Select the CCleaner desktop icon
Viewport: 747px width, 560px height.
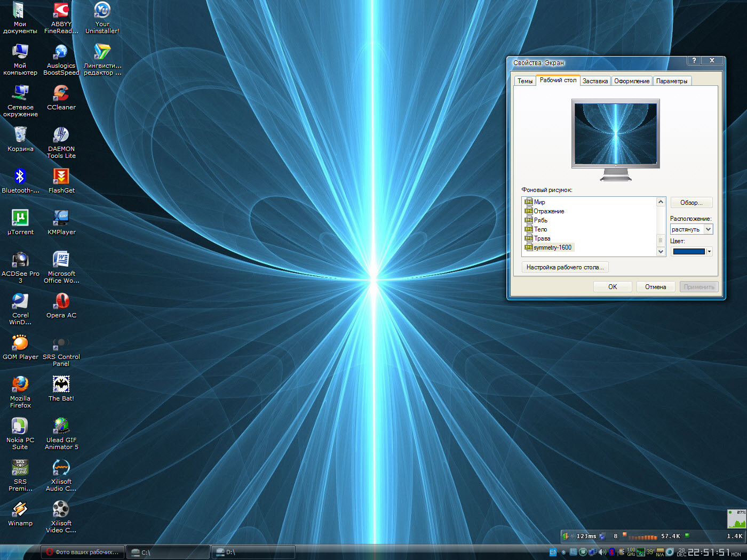coord(61,98)
